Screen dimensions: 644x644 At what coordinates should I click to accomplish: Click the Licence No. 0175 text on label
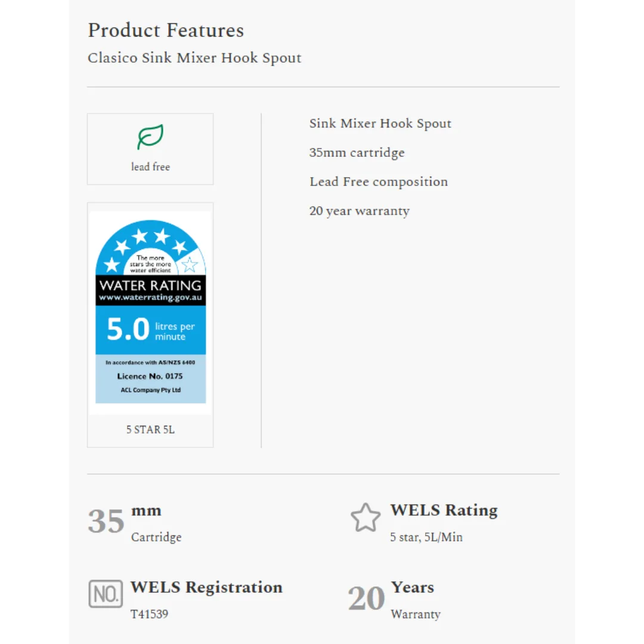click(150, 376)
